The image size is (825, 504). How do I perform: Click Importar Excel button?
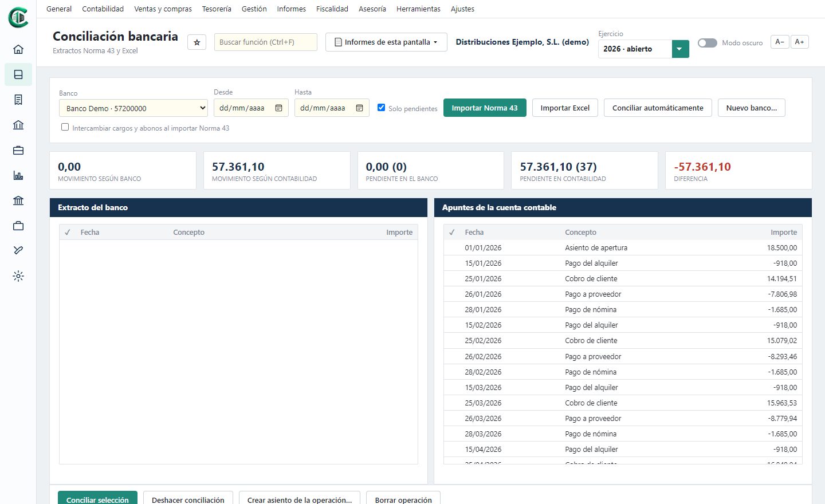(x=565, y=108)
